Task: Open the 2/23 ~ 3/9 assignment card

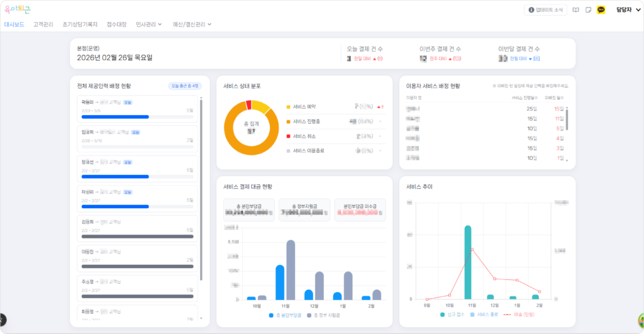Action: pyautogui.click(x=137, y=109)
